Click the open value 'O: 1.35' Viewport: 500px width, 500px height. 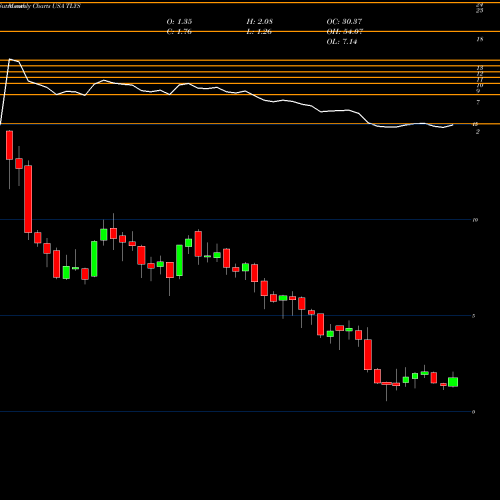tap(179, 22)
